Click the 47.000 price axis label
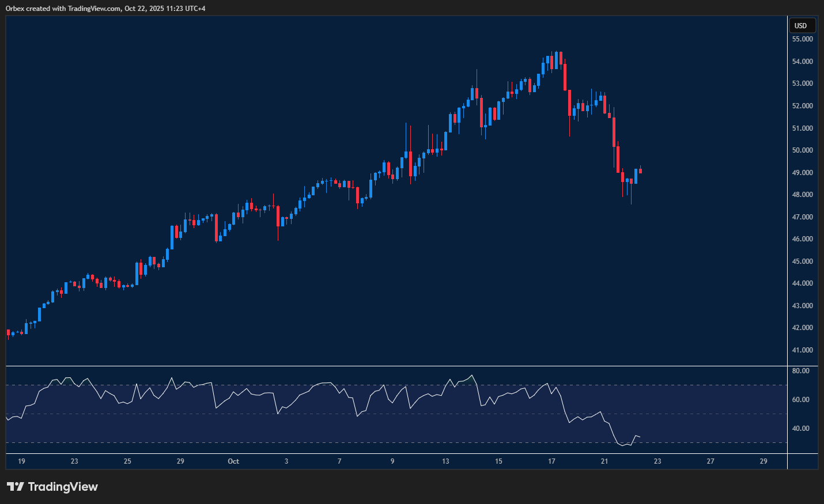The height and width of the screenshot is (504, 824). pos(802,217)
